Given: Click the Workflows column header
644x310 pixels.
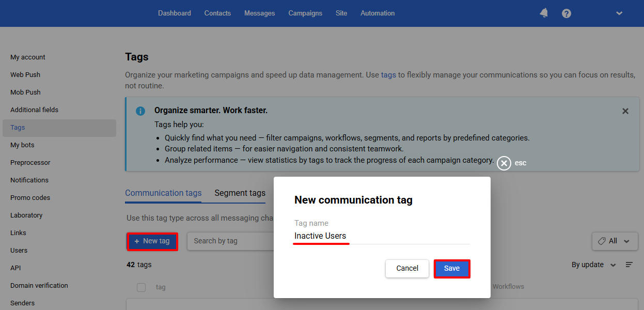Looking at the screenshot, I should [x=508, y=286].
